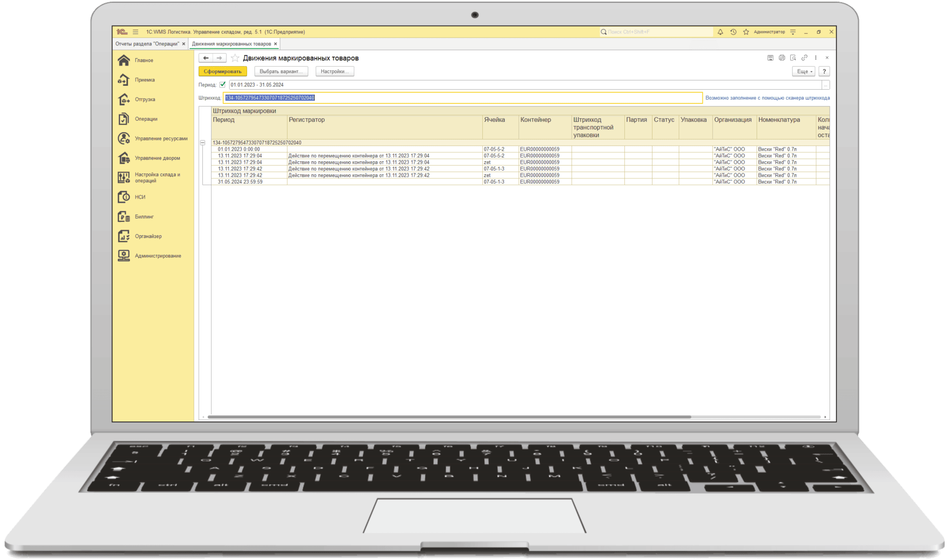Open the notifications bell icon
This screenshot has width=947, height=560.
720,32
